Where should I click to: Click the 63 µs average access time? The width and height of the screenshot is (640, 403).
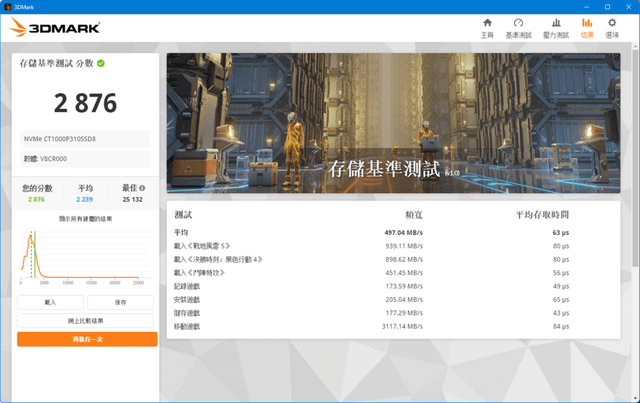click(561, 233)
